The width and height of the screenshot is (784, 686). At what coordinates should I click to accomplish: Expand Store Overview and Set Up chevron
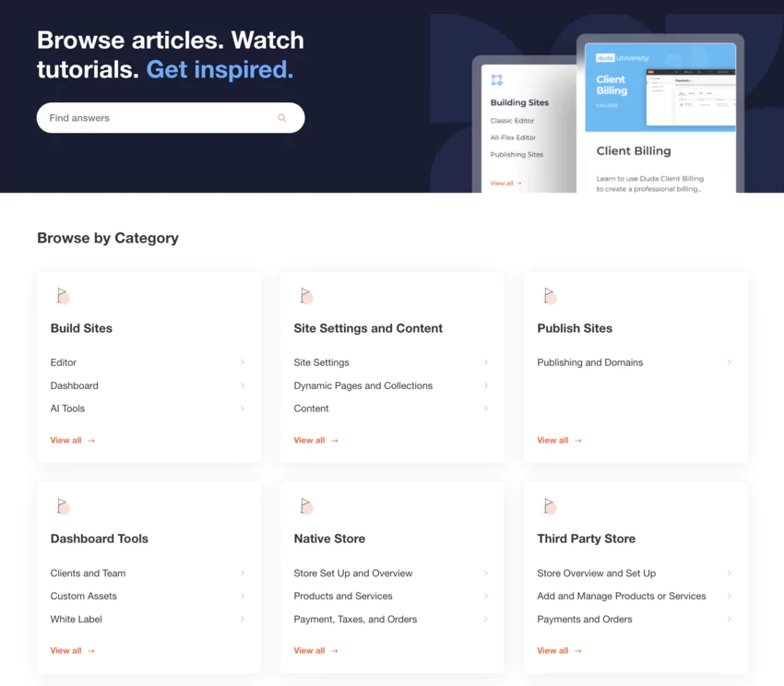[x=730, y=573]
